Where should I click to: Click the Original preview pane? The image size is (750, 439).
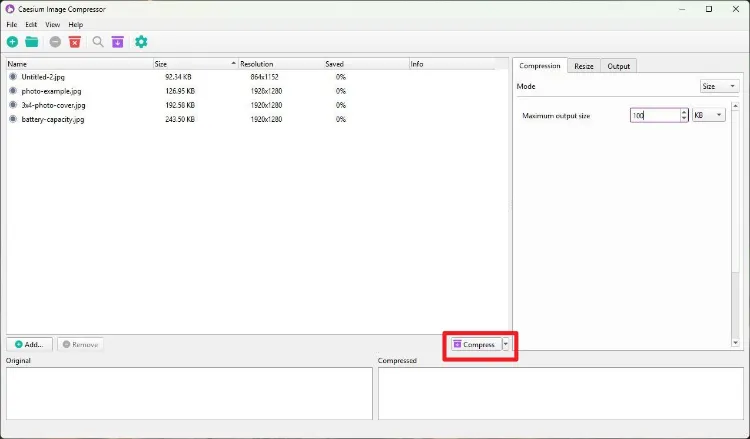tap(189, 393)
